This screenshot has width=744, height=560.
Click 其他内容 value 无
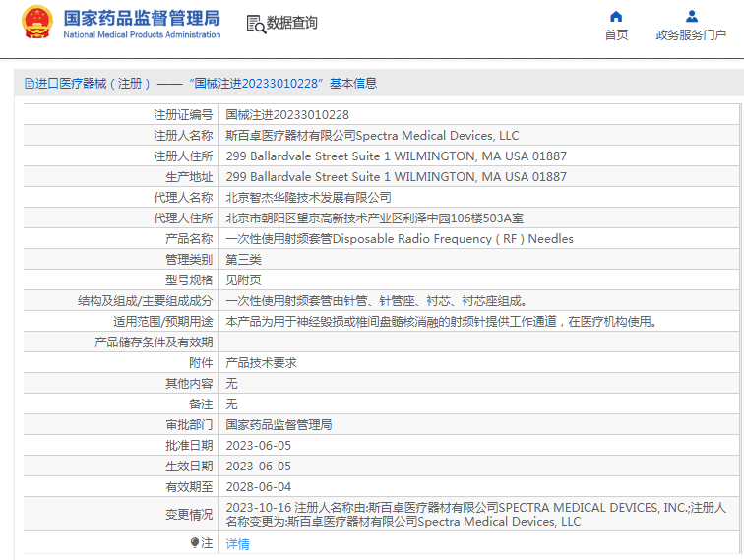pyautogui.click(x=231, y=384)
